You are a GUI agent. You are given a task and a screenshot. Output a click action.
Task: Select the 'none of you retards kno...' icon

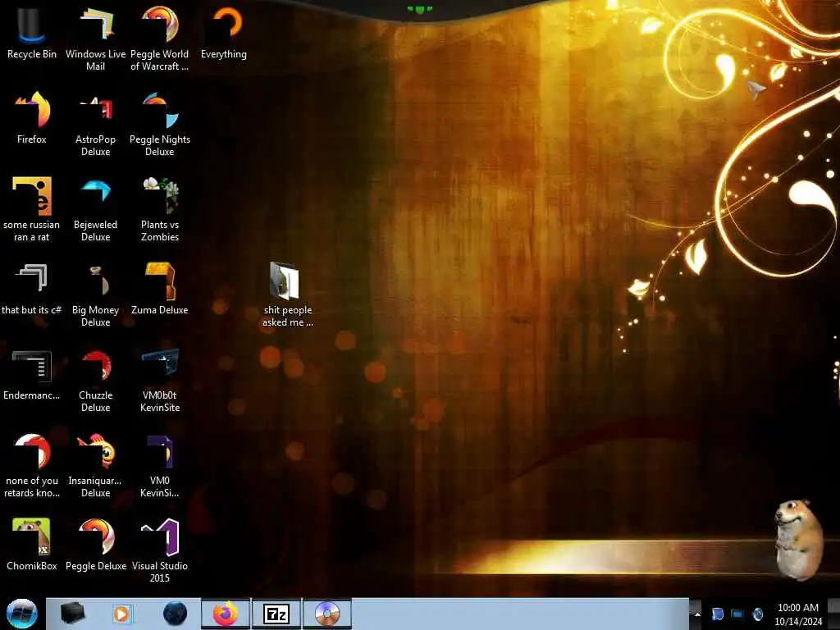(32, 466)
